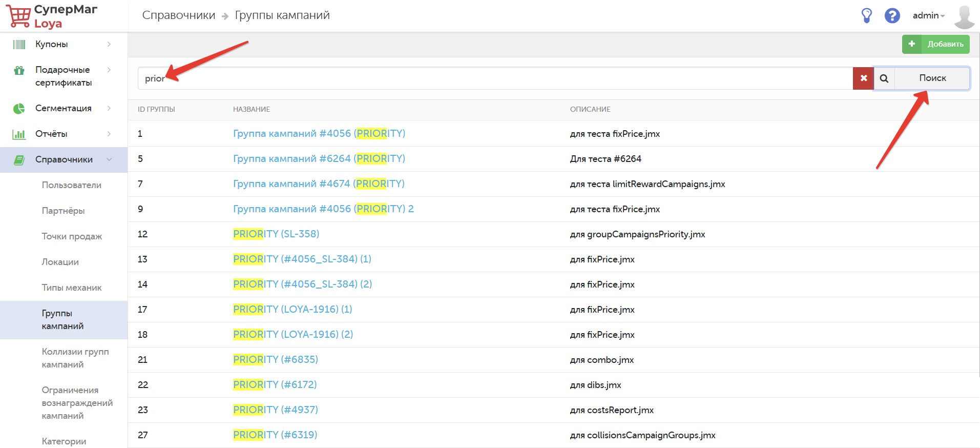The image size is (980, 448).
Task: Open the PRIORITY (SL-358) group link
Action: pyautogui.click(x=276, y=234)
